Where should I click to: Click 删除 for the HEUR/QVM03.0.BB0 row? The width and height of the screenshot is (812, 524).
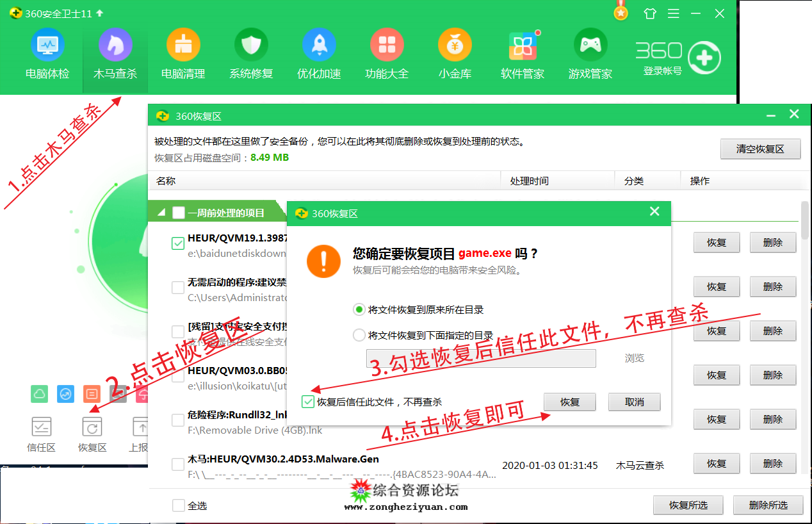click(773, 375)
